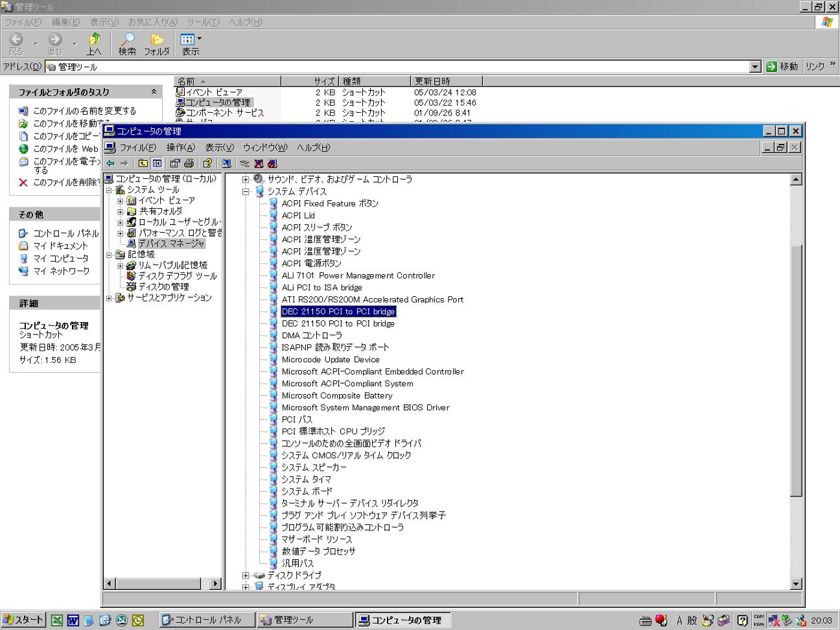The width and height of the screenshot is (840, 630).
Task: Click the Update driver toolbar icon
Action: pos(244,163)
